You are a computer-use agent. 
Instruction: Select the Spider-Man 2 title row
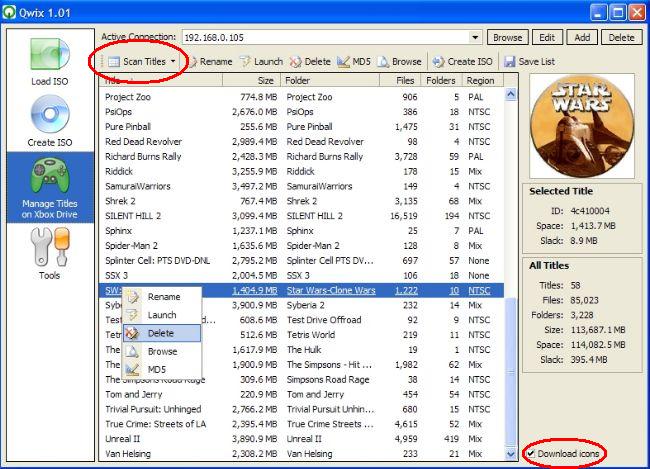(301, 246)
